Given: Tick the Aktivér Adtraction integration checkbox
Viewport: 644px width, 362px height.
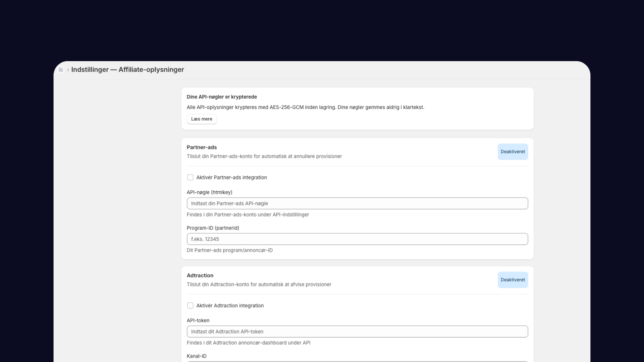Looking at the screenshot, I should pos(190,306).
